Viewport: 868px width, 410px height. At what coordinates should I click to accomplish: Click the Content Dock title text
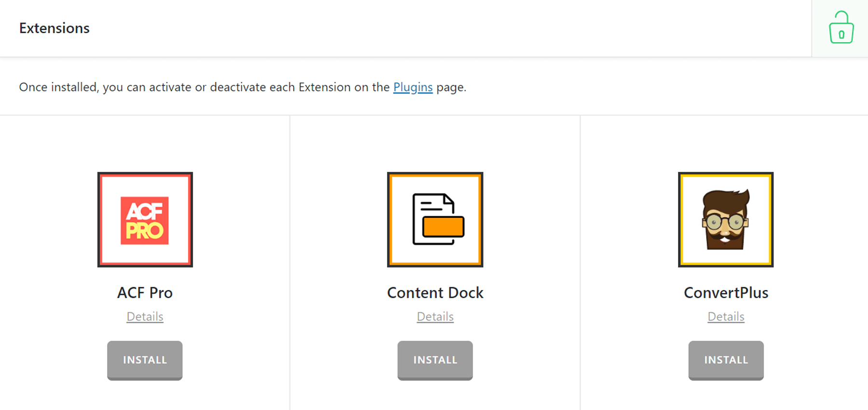point(434,292)
